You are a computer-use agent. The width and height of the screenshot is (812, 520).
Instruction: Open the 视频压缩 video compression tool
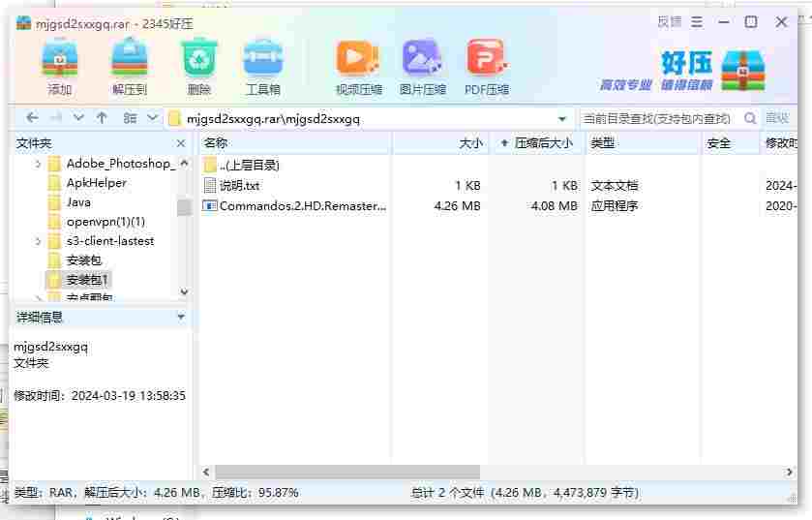[358, 66]
